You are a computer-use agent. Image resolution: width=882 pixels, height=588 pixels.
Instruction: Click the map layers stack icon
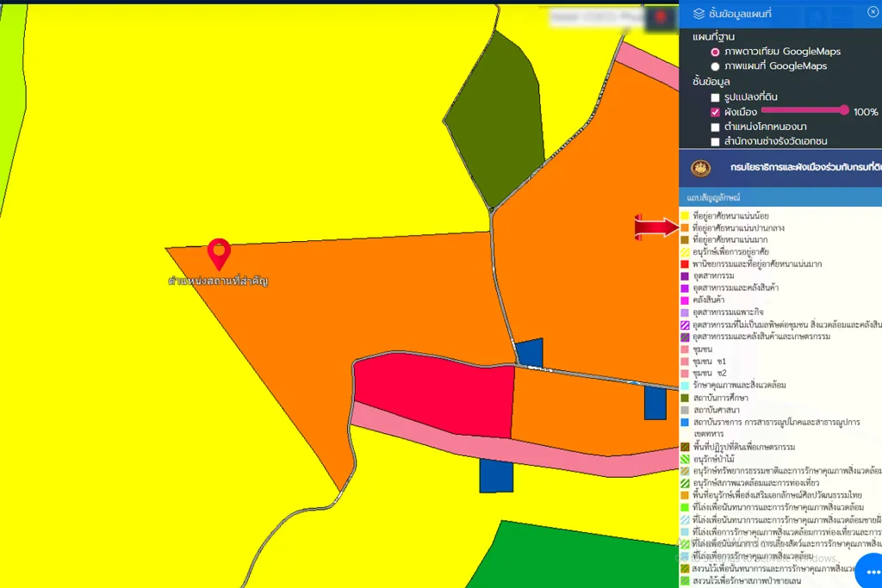tap(699, 14)
